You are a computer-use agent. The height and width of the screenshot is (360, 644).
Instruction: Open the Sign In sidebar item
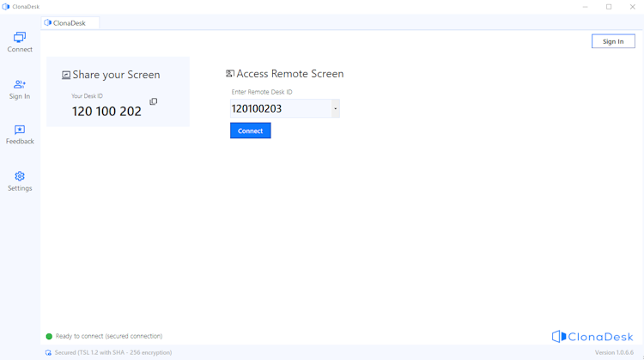[20, 89]
